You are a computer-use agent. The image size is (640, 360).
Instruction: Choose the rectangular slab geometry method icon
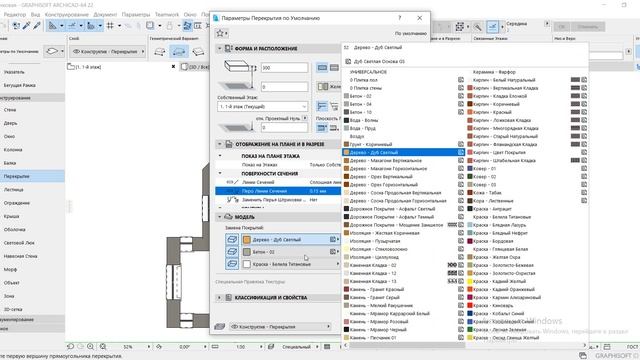[179, 51]
